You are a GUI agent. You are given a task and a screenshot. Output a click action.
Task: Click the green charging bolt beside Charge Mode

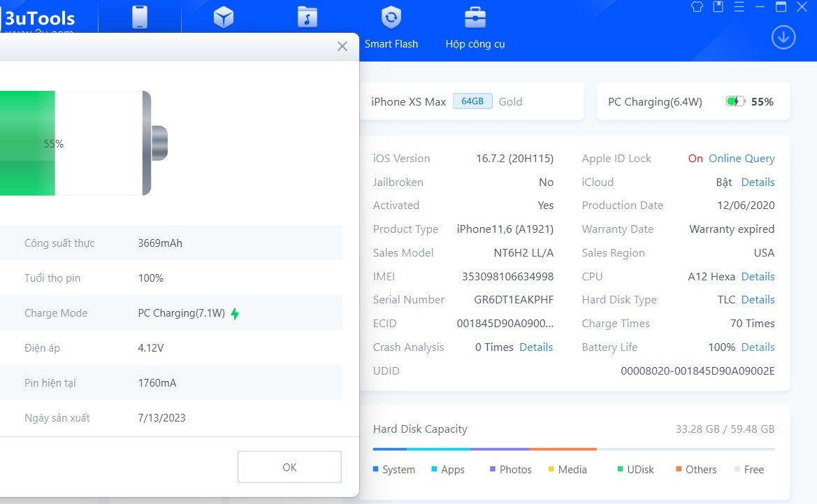point(235,313)
